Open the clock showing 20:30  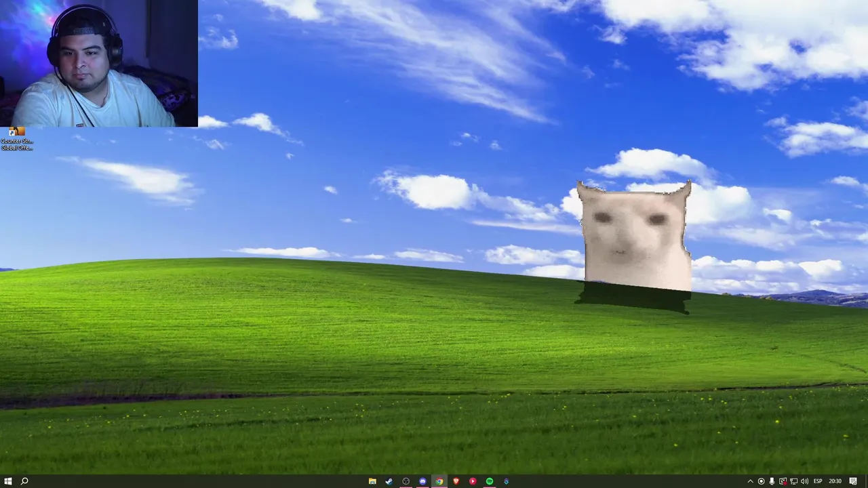pos(835,481)
